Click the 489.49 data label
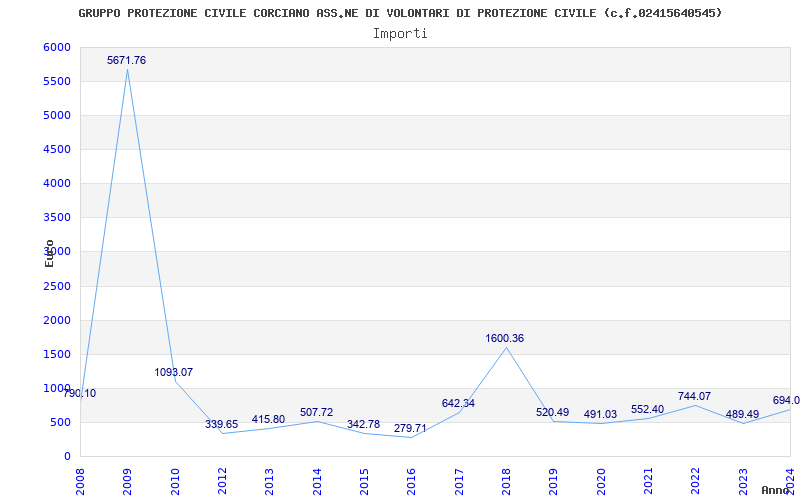This screenshot has width=800, height=500. [742, 414]
